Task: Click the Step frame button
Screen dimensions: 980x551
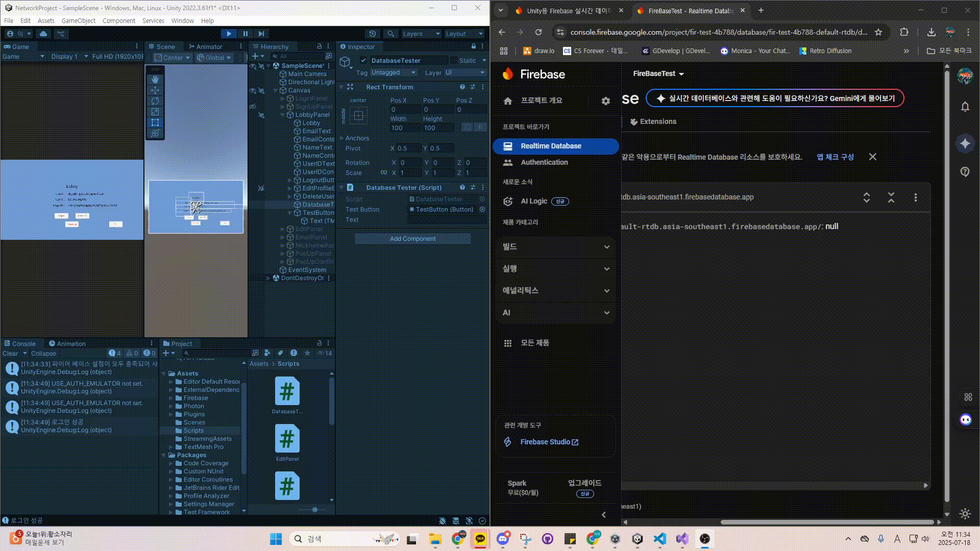Action: (261, 34)
